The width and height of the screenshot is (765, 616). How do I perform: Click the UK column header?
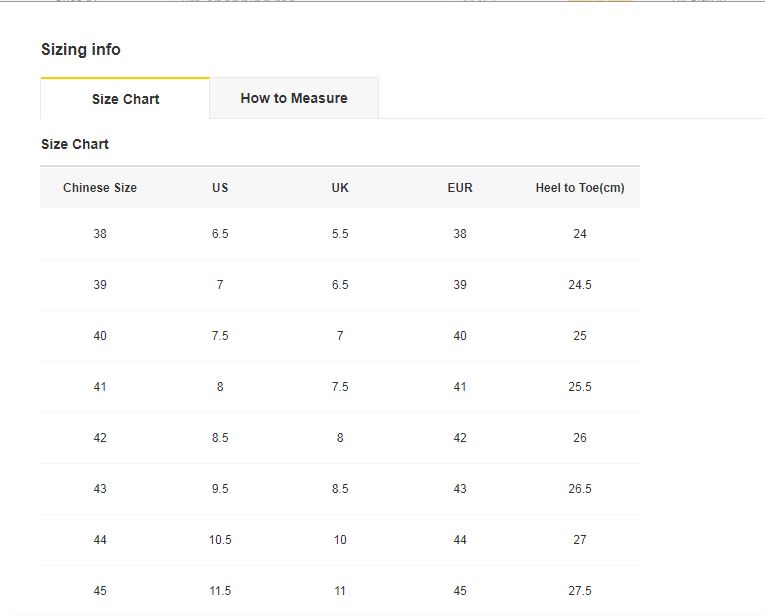pos(340,188)
